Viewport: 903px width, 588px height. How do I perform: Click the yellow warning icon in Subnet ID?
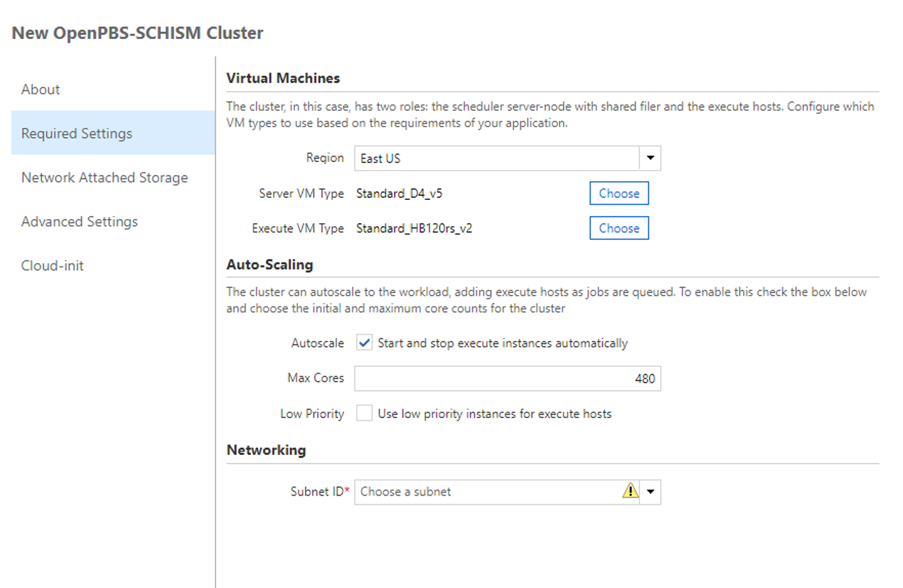(x=630, y=491)
